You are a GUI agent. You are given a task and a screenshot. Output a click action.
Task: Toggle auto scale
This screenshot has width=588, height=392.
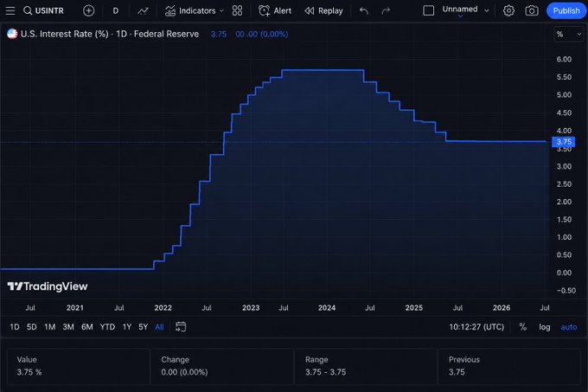point(568,327)
